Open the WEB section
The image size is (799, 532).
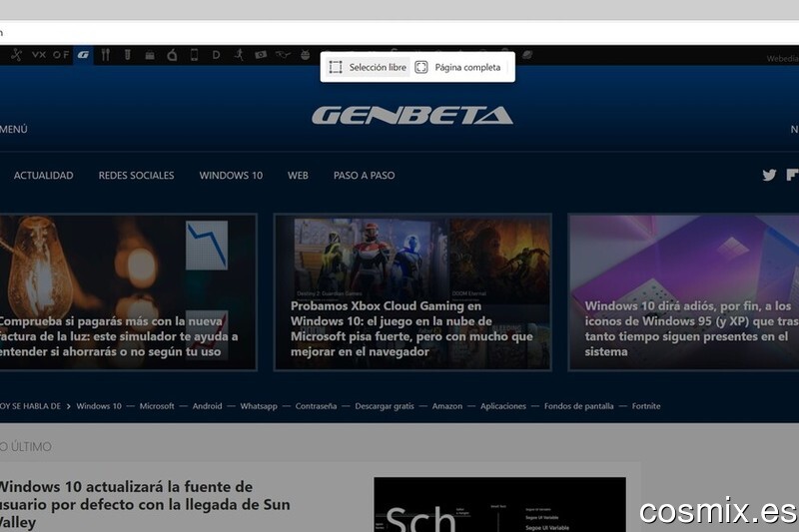(x=298, y=175)
